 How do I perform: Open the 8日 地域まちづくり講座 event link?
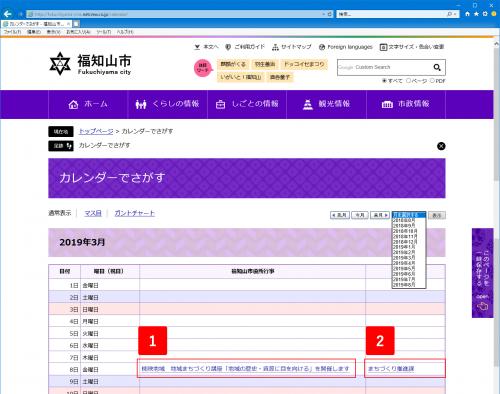pyautogui.click(x=245, y=369)
